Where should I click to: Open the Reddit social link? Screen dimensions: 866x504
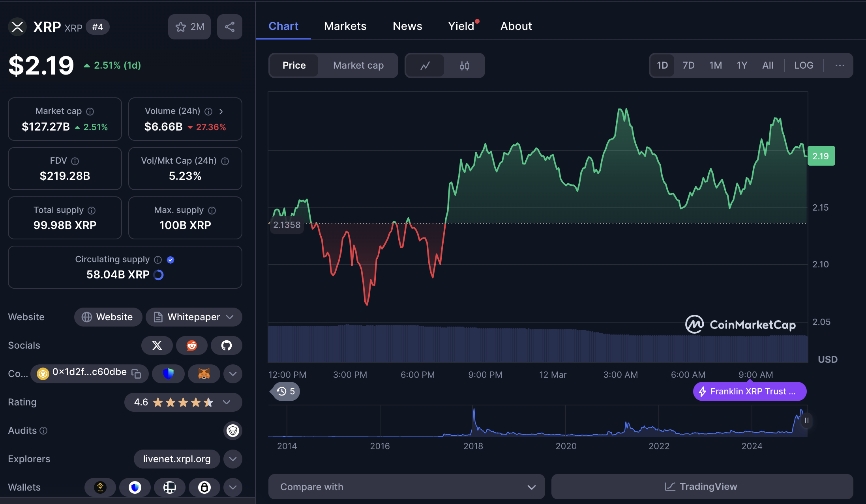(192, 345)
